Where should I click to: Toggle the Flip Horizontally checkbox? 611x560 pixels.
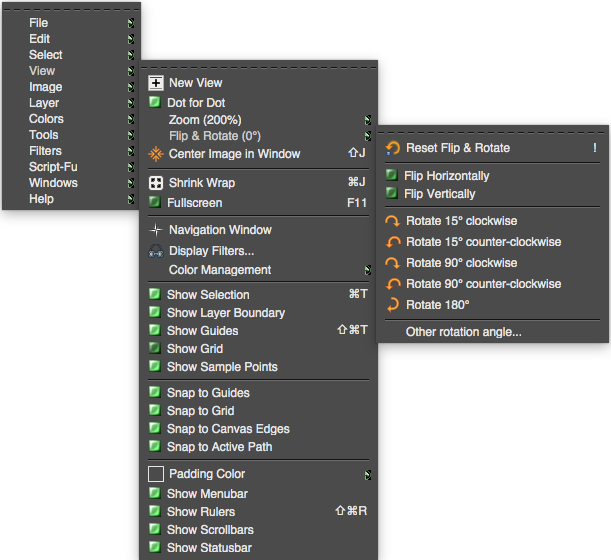tap(392, 175)
